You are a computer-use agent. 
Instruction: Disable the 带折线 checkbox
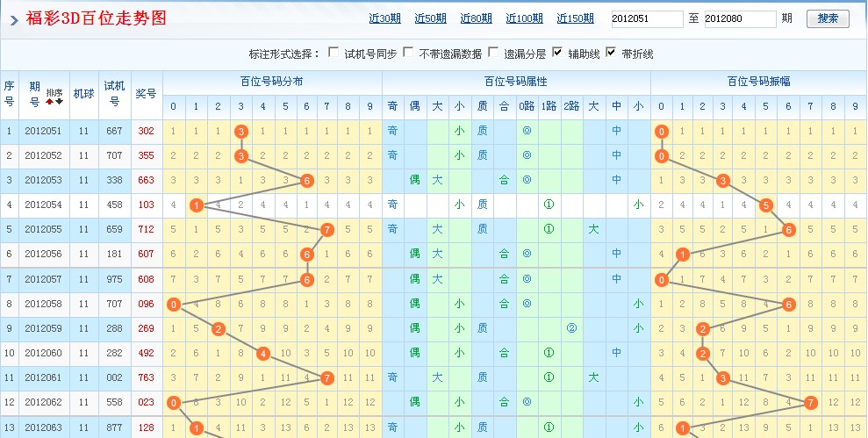[611, 52]
